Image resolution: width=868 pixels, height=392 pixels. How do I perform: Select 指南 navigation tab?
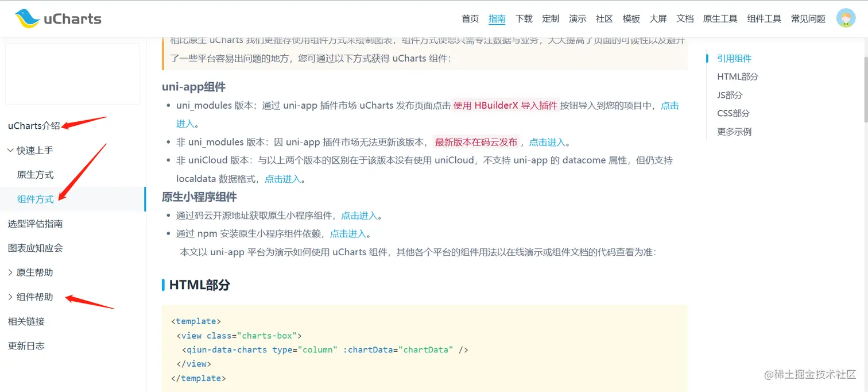point(497,19)
